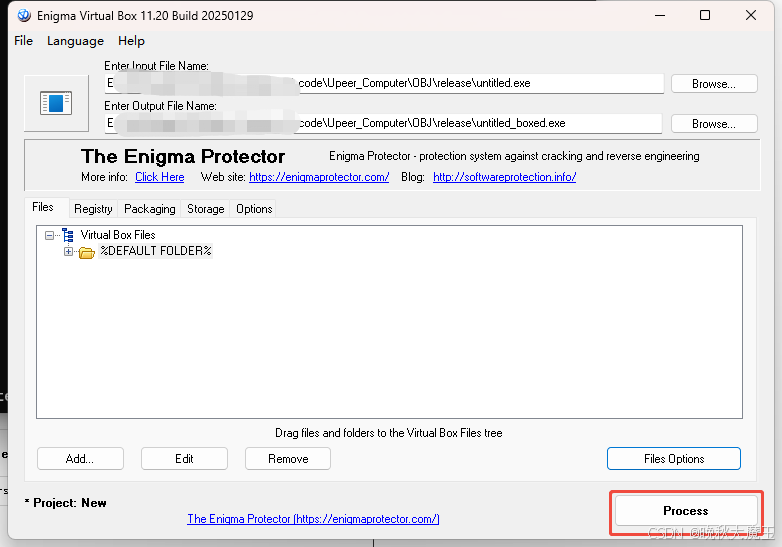The width and height of the screenshot is (782, 547).
Task: Click the %DEFAULT FOLDER% folder icon
Action: coord(87,252)
